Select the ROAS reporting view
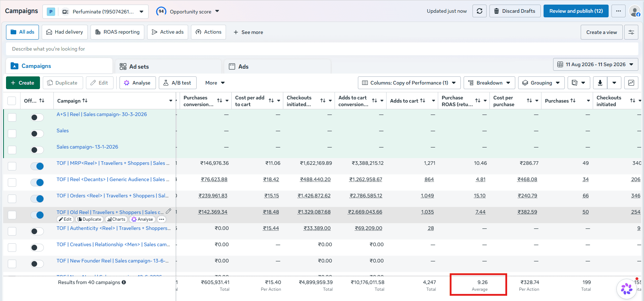644x301 pixels. (x=117, y=32)
